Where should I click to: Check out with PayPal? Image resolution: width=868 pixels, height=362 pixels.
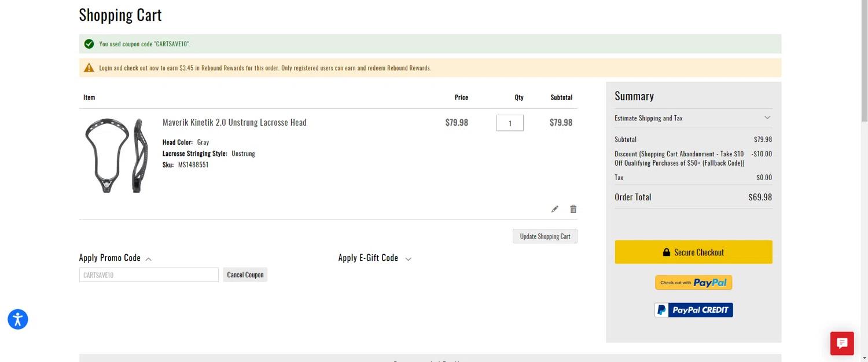[693, 283]
